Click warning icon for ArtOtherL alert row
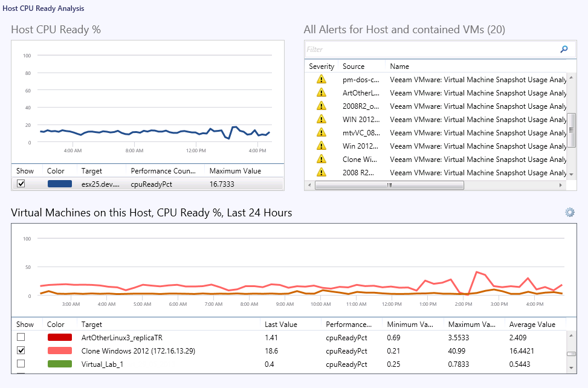 coord(321,92)
